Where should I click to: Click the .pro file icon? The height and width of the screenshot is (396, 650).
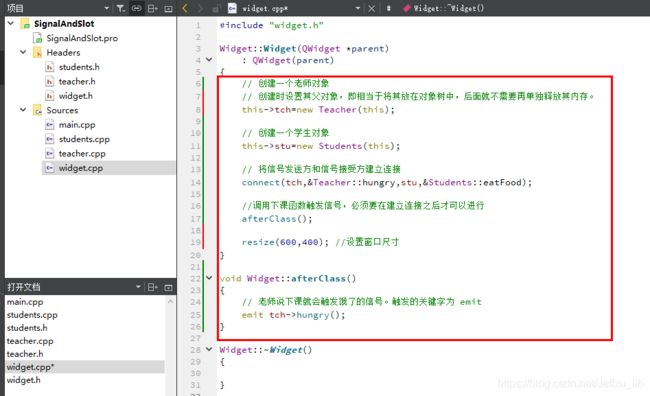(37, 38)
